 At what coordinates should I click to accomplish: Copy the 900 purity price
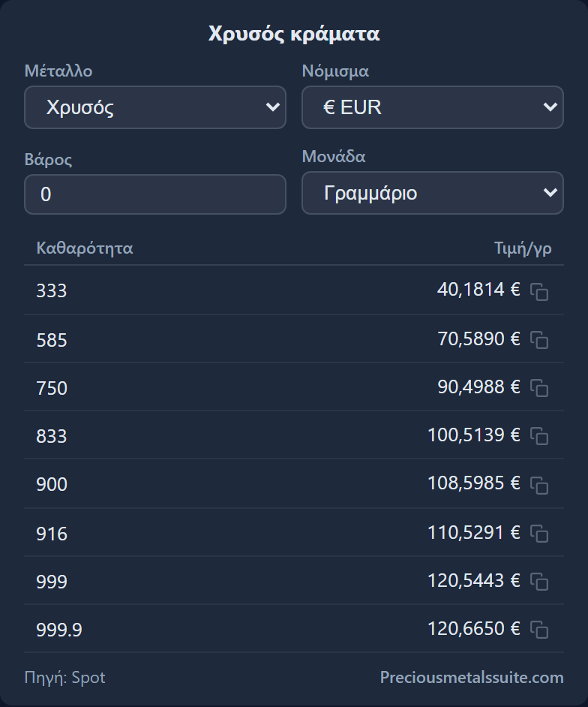tap(539, 485)
